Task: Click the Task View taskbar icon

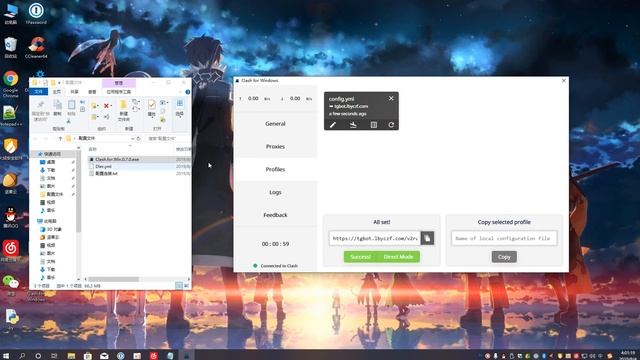Action: [54, 356]
